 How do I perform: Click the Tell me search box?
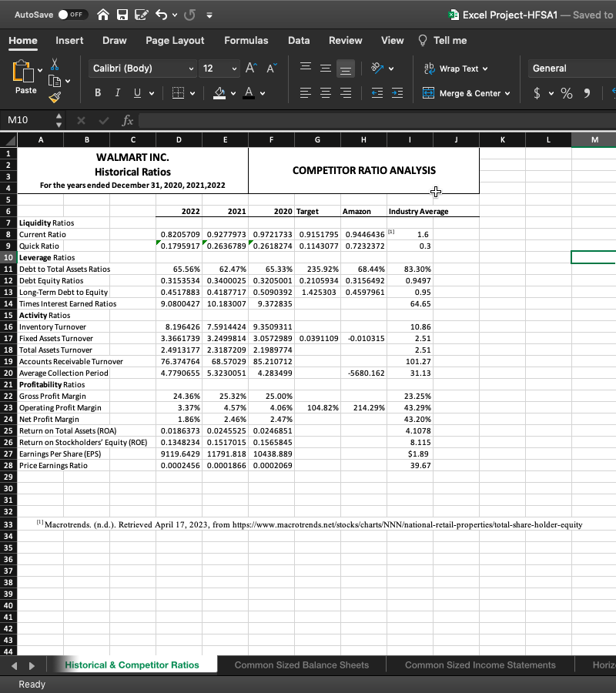coord(442,40)
